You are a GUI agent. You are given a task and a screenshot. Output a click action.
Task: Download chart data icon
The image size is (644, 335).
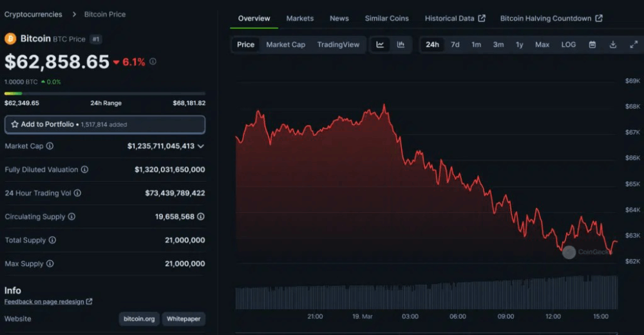tap(613, 44)
